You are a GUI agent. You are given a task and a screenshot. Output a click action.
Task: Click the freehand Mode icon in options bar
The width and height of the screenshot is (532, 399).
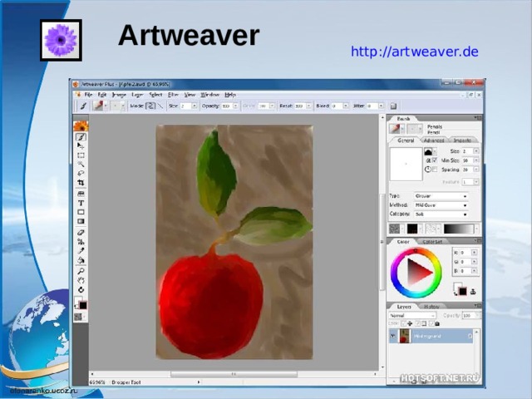[150, 106]
